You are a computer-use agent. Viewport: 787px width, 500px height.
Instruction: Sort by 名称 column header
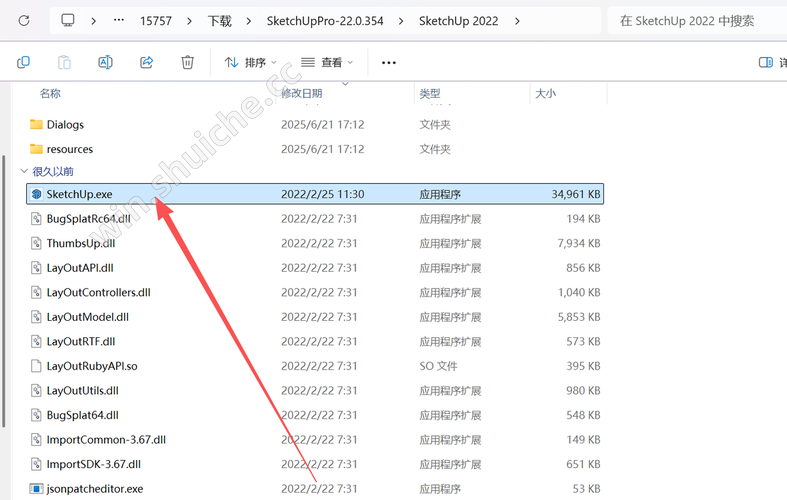point(50,93)
